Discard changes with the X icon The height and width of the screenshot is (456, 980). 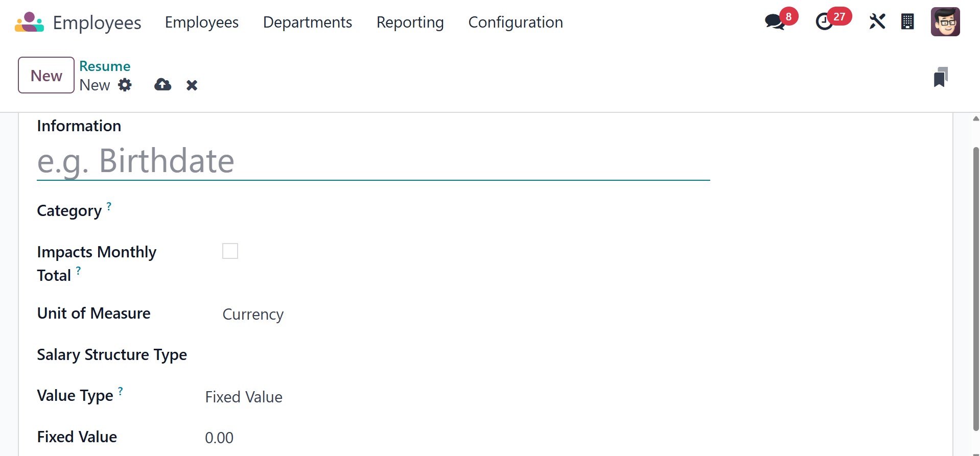pyautogui.click(x=192, y=85)
